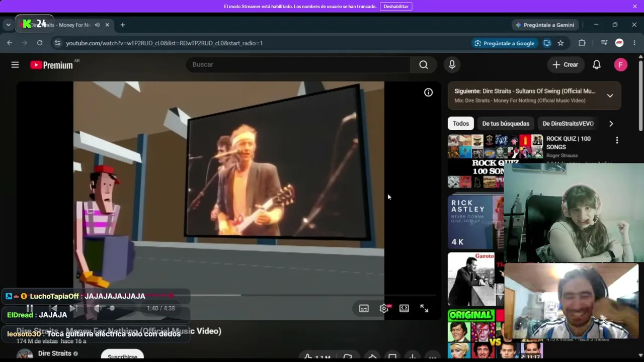Click the address bar URL
Viewport: 644px width, 362px height.
click(164, 43)
